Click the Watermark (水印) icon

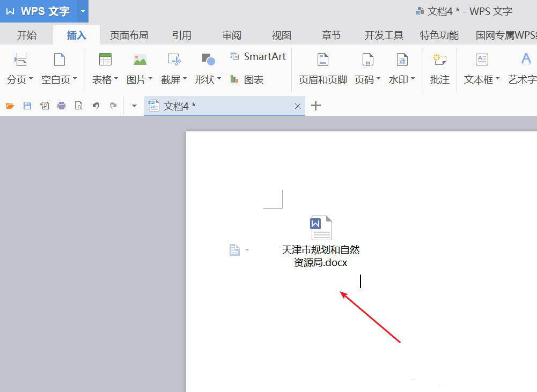point(402,60)
